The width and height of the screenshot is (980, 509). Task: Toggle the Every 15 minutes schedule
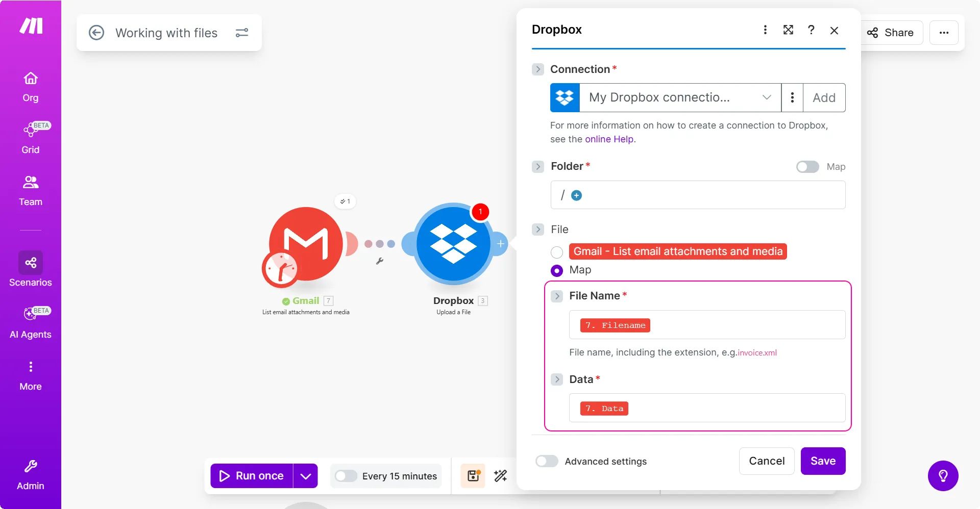coord(346,476)
